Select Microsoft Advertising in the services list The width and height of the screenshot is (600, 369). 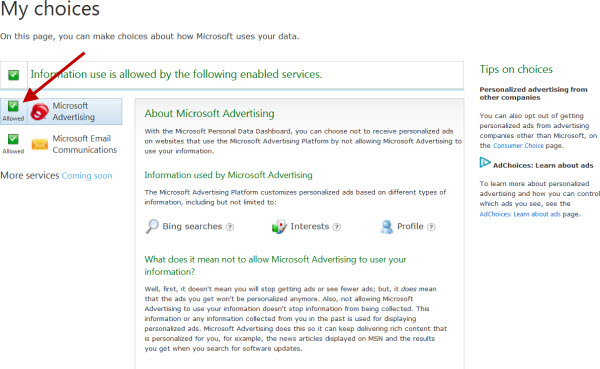coord(75,111)
